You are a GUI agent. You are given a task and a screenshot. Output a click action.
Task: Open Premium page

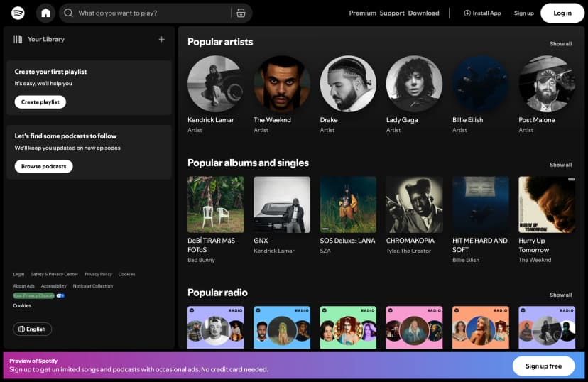click(x=363, y=13)
